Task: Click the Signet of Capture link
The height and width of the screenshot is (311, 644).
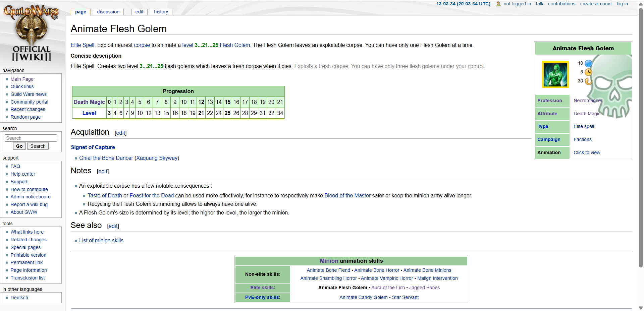Action: 93,147
